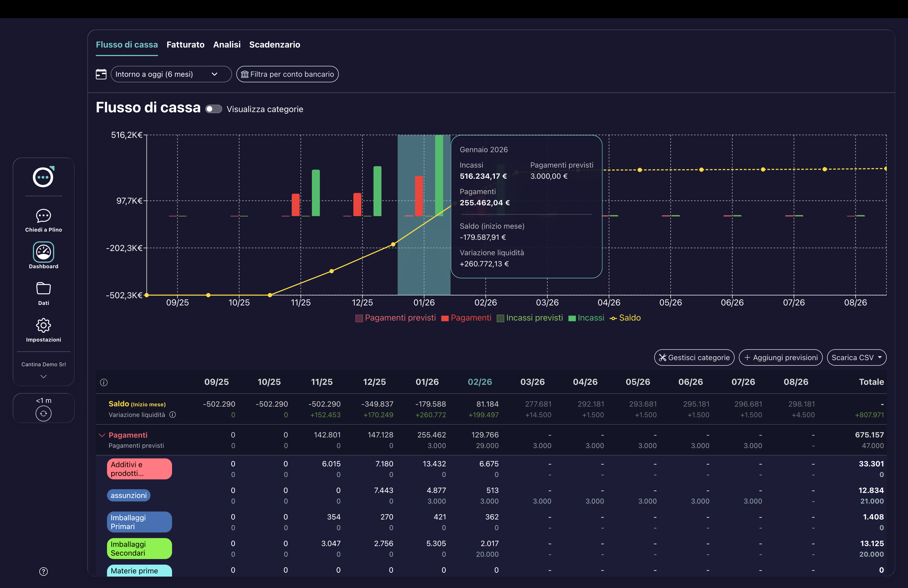Enable the Visualizza categorie toggle
The width and height of the screenshot is (908, 588).
tap(213, 109)
